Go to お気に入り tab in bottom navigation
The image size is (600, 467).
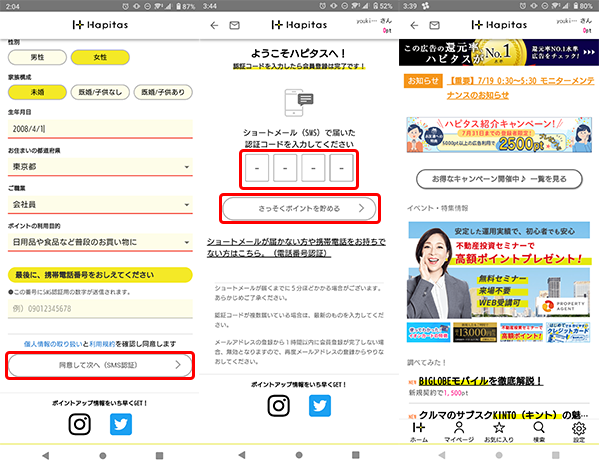click(499, 432)
